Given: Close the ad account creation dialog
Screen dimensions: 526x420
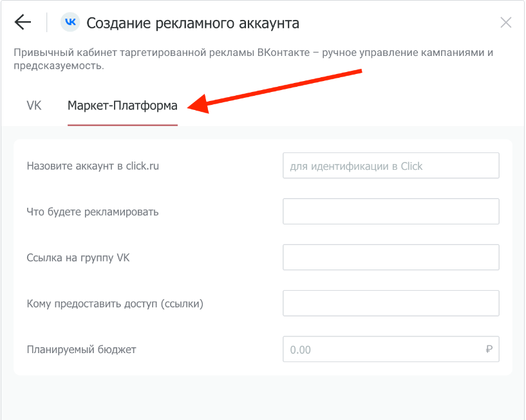Looking at the screenshot, I should 505,23.
